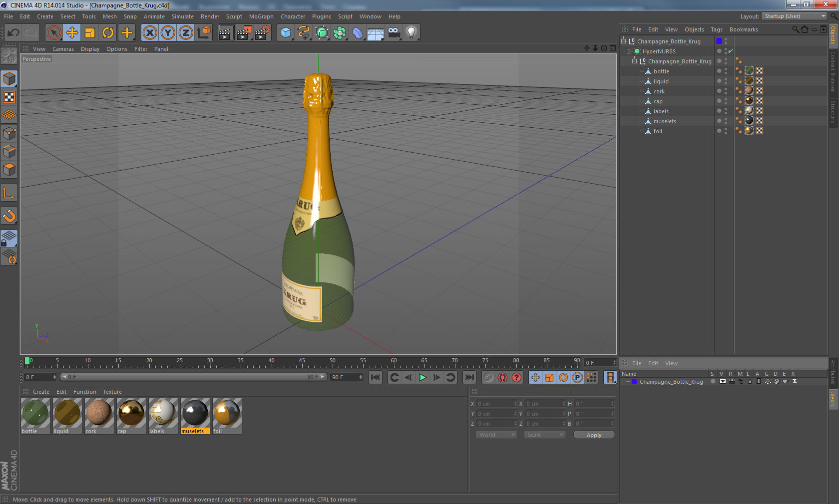Go to end of animation
Viewport: 839px width, 504px height.
(x=469, y=377)
